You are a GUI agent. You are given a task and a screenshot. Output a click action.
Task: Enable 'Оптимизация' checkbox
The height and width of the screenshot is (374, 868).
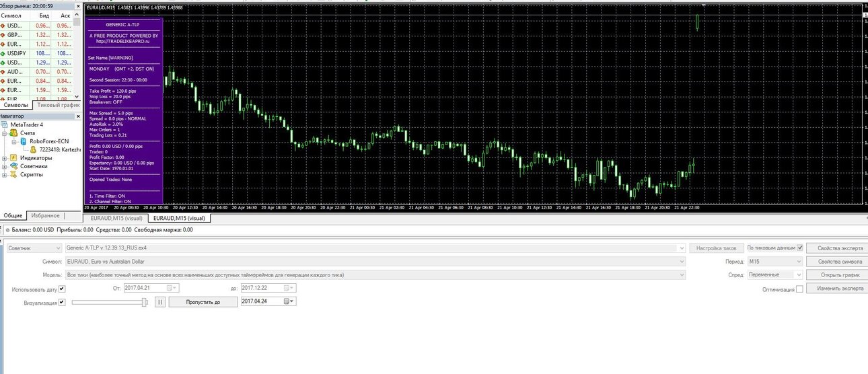pos(799,289)
